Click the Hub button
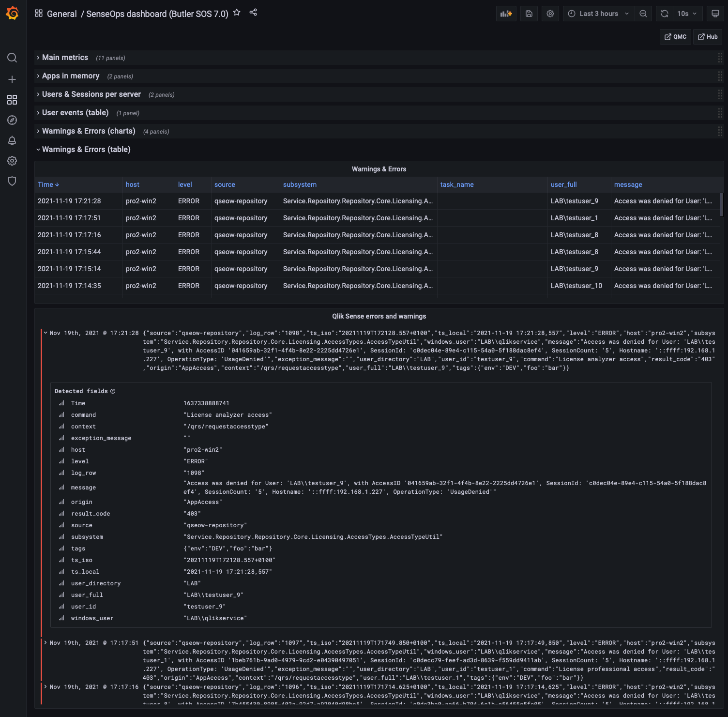Screen dimensions: 728x717 707,36
